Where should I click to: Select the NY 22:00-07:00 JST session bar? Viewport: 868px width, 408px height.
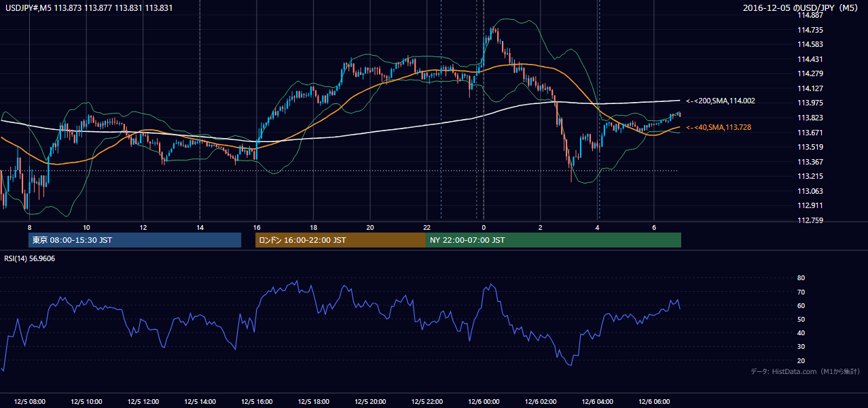click(x=554, y=240)
